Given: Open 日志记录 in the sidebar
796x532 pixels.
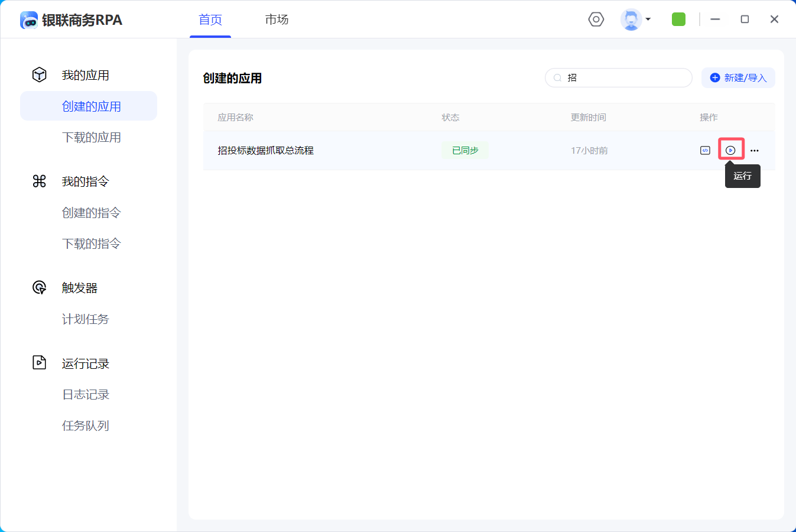Looking at the screenshot, I should pos(86,394).
